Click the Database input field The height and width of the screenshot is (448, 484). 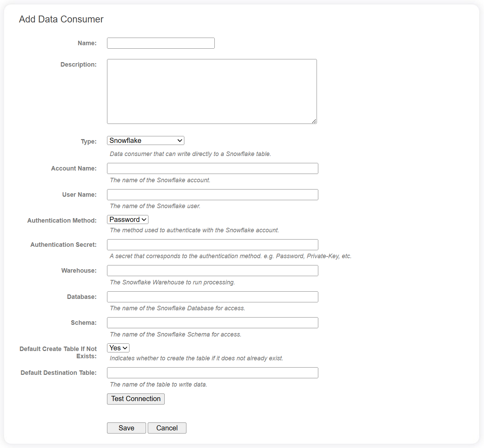tap(213, 297)
